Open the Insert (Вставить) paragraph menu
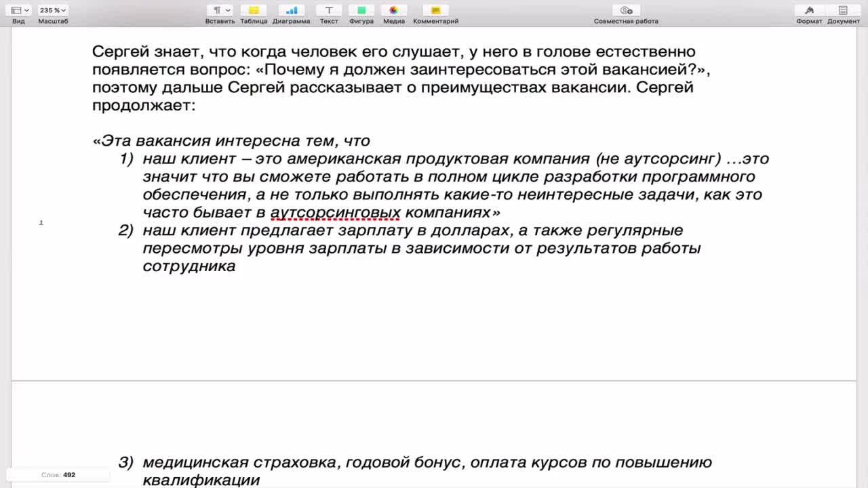Image resolution: width=868 pixels, height=488 pixels. coord(220,10)
